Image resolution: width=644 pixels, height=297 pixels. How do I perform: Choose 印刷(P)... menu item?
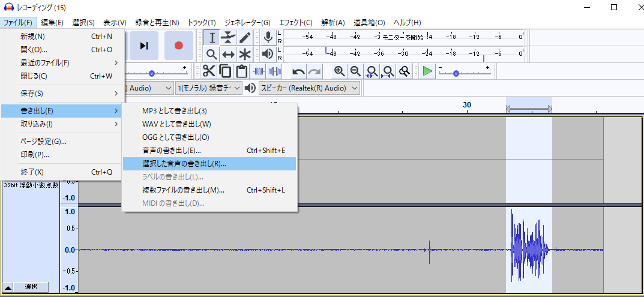pyautogui.click(x=62, y=155)
